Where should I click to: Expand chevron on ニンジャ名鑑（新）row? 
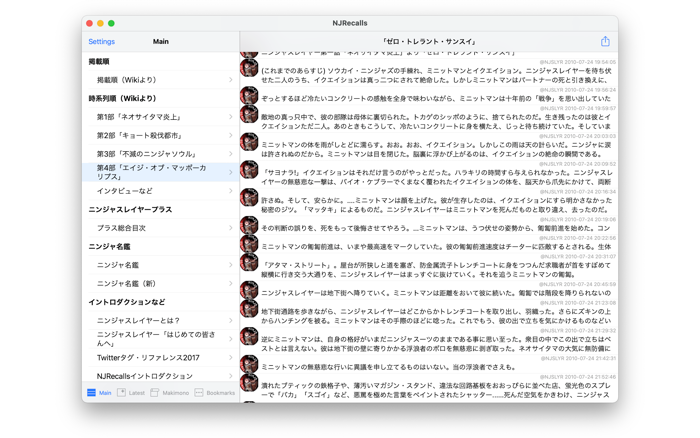point(231,284)
